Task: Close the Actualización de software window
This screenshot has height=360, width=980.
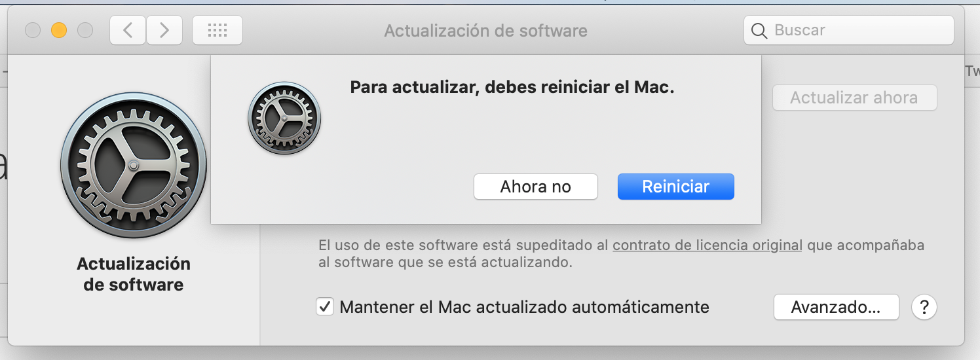Action: tap(33, 30)
